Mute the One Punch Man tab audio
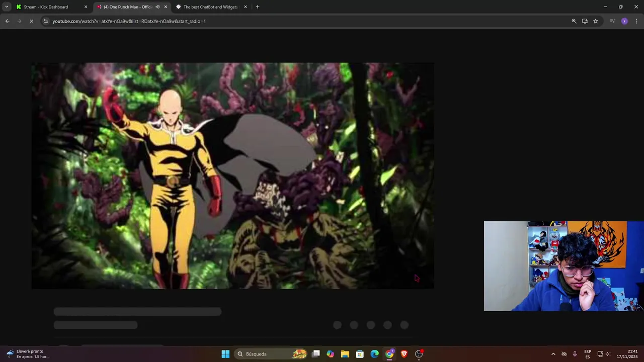 point(157,7)
